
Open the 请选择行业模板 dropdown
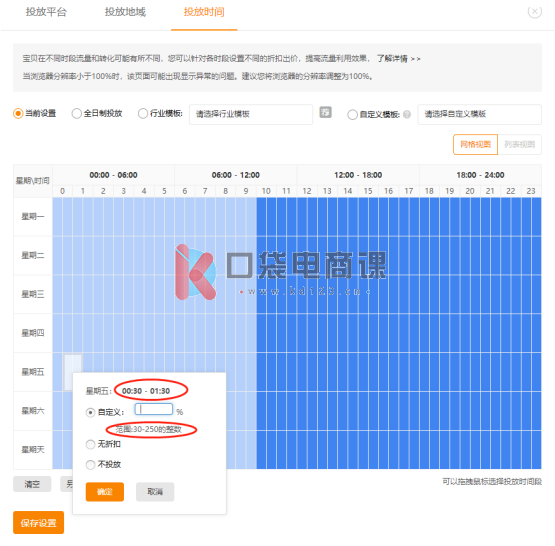[251, 114]
